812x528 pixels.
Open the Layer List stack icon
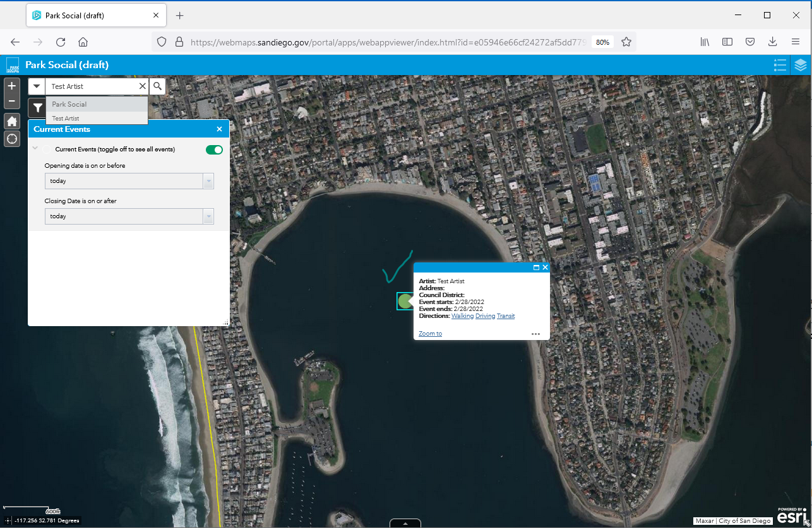pyautogui.click(x=801, y=65)
